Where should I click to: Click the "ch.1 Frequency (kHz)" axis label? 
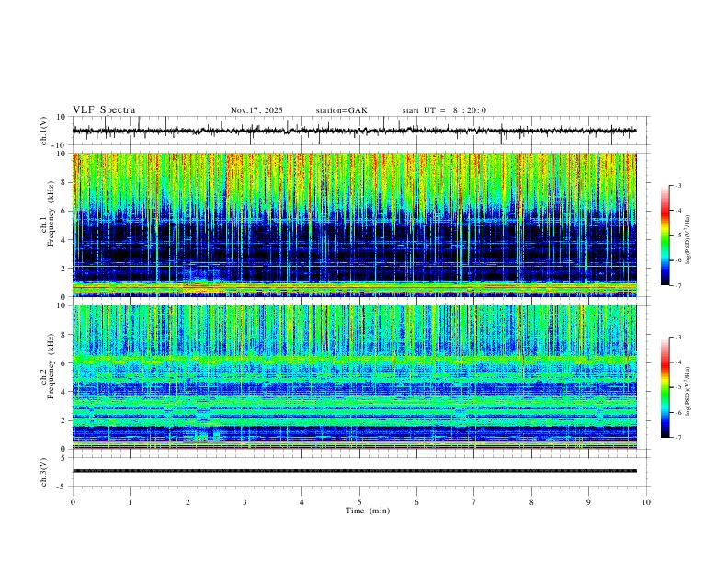[47, 213]
